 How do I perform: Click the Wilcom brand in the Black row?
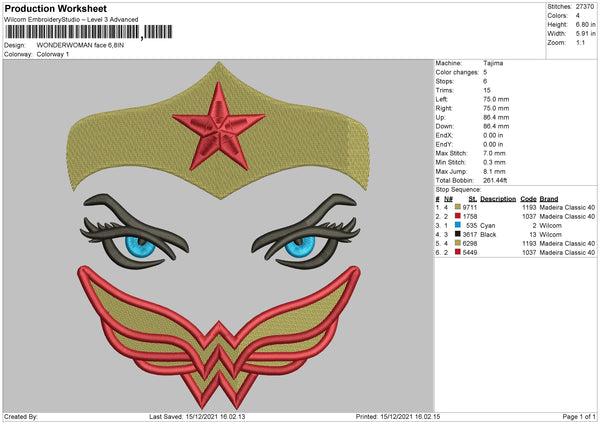[x=550, y=235]
